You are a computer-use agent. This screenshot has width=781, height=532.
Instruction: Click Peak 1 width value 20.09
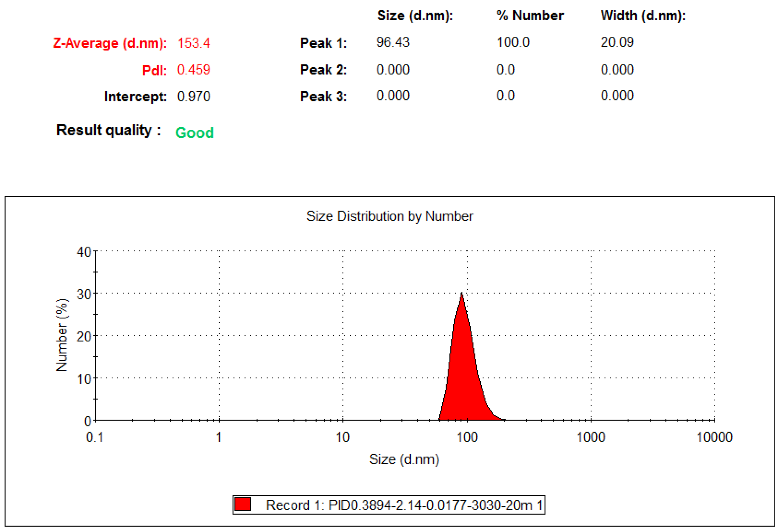click(x=617, y=42)
